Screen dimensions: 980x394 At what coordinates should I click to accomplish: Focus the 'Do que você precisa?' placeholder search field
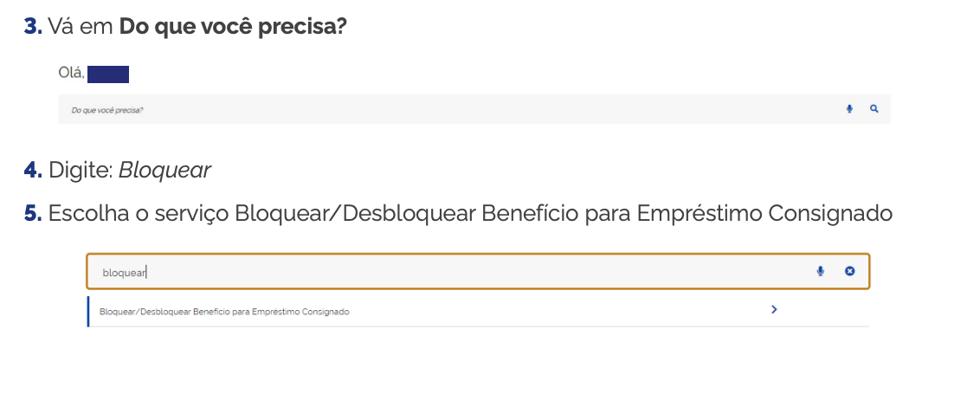[x=474, y=109]
